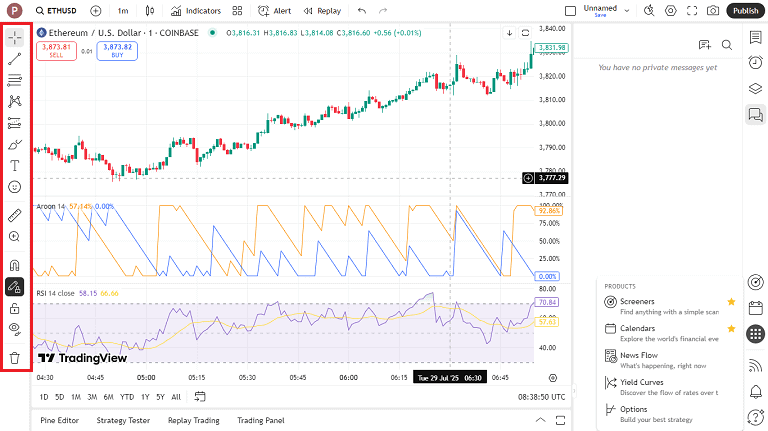The image size is (768, 431).
Task: Toggle magnet mode for drawings
Action: coord(15,266)
